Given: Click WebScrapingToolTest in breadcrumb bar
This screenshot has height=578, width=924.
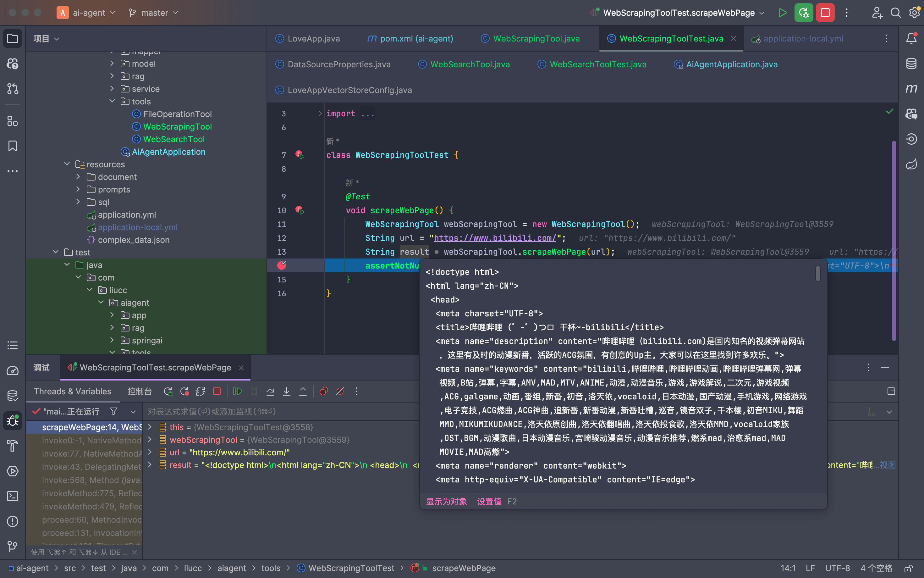Looking at the screenshot, I should 351,569.
